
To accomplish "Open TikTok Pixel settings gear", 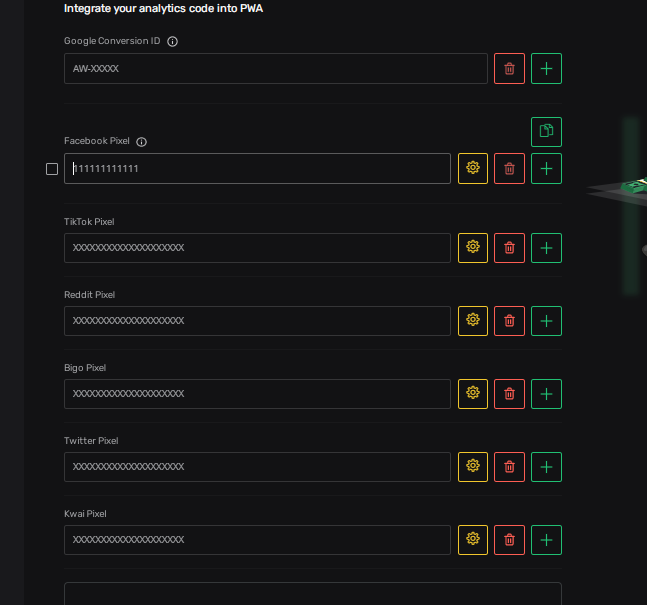I will (473, 248).
